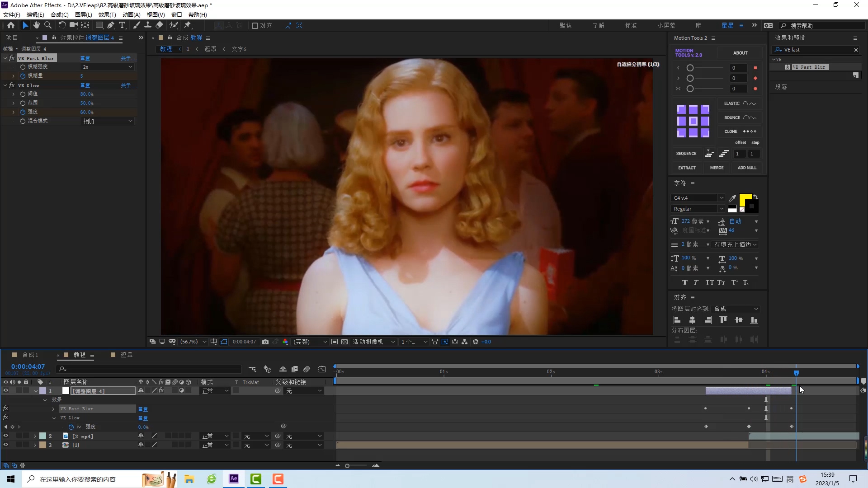868x488 pixels.
Task: Select the Brush tool
Action: click(x=137, y=25)
